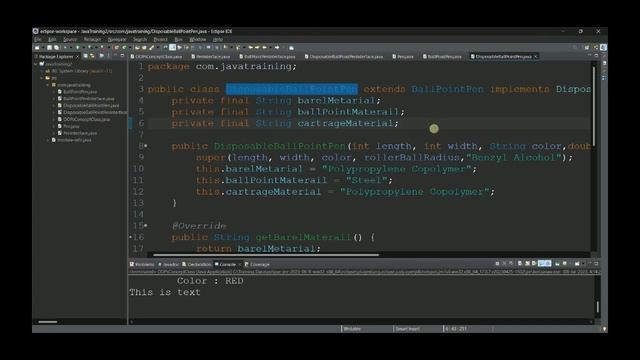Viewport: 640px width, 360px height.
Task: Switch to Pen.java editor tab
Action: (403, 57)
